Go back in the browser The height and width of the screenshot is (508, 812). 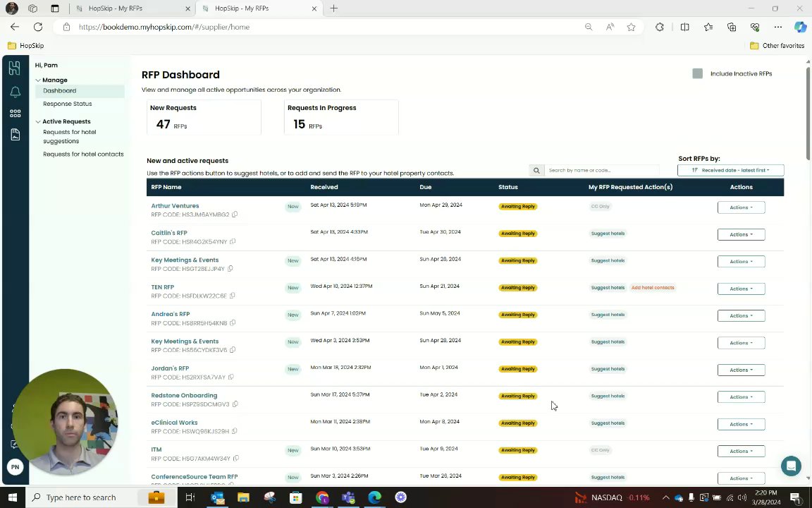click(x=15, y=27)
